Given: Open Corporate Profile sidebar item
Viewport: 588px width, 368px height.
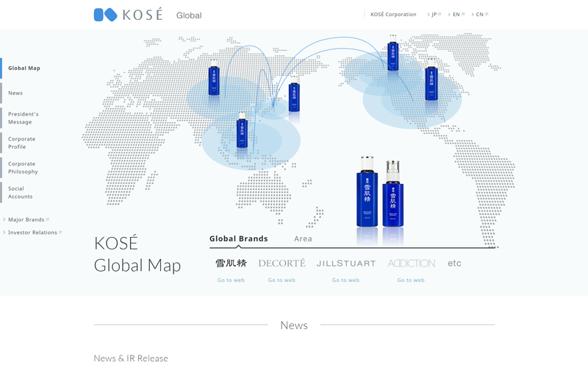Looking at the screenshot, I should coord(22,143).
